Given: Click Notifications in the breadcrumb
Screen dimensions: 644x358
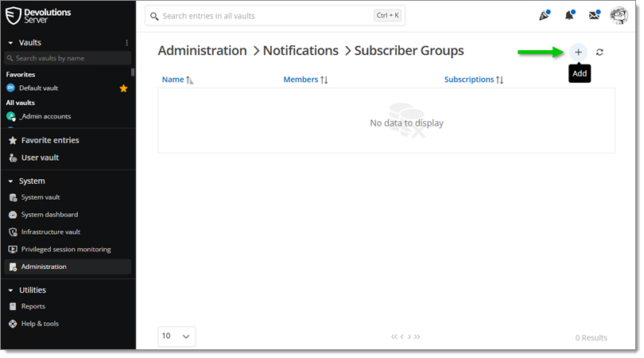Looking at the screenshot, I should (301, 51).
